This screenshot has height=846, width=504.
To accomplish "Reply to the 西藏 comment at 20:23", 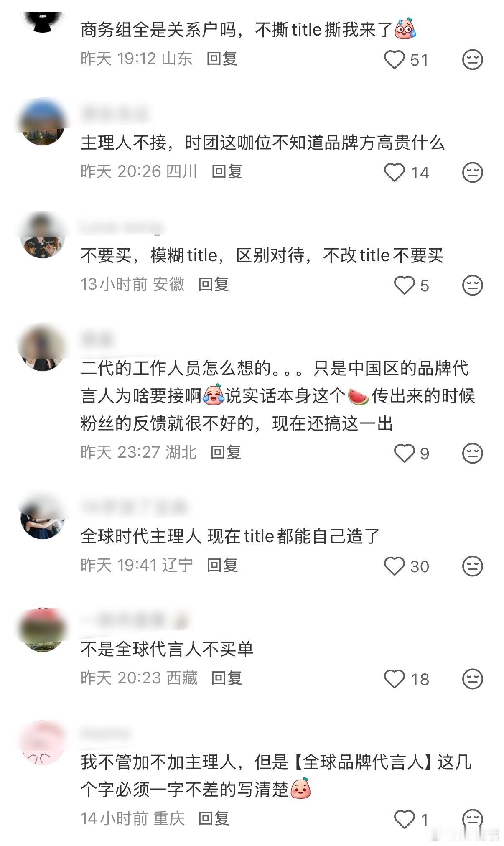I will [227, 678].
